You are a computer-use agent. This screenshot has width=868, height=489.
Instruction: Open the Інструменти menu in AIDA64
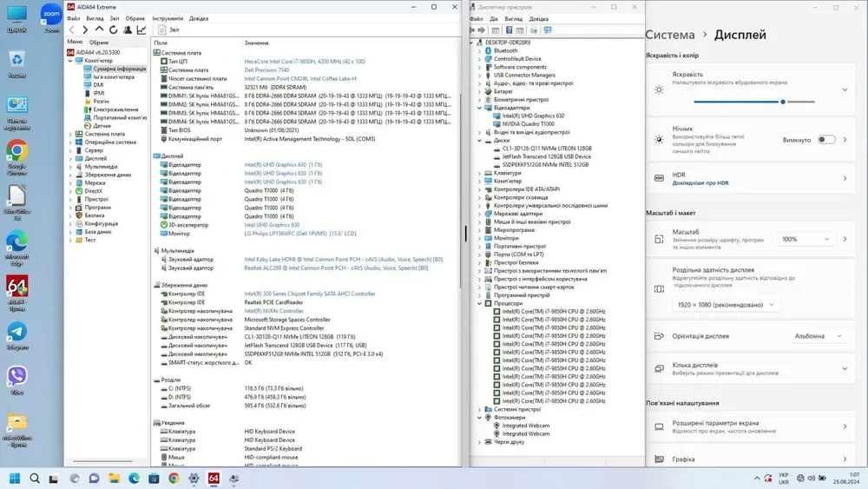(x=168, y=18)
